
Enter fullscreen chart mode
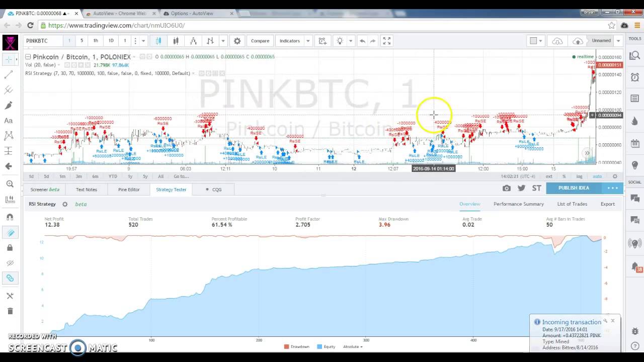(386, 41)
